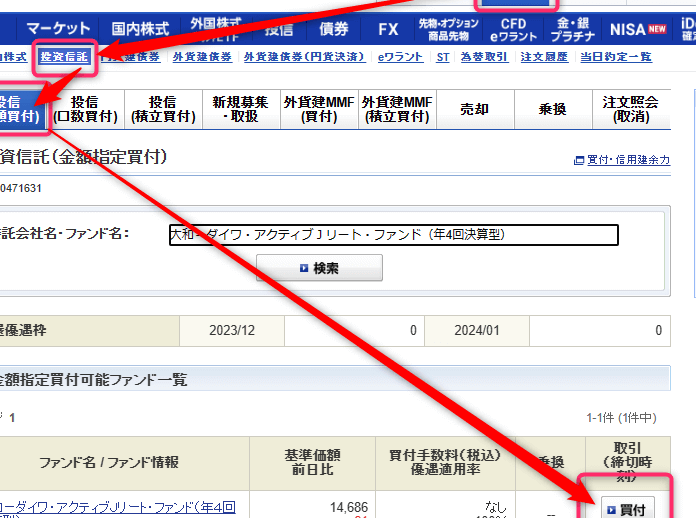
Task: Click the 外貨建債券 link
Action: (202, 57)
